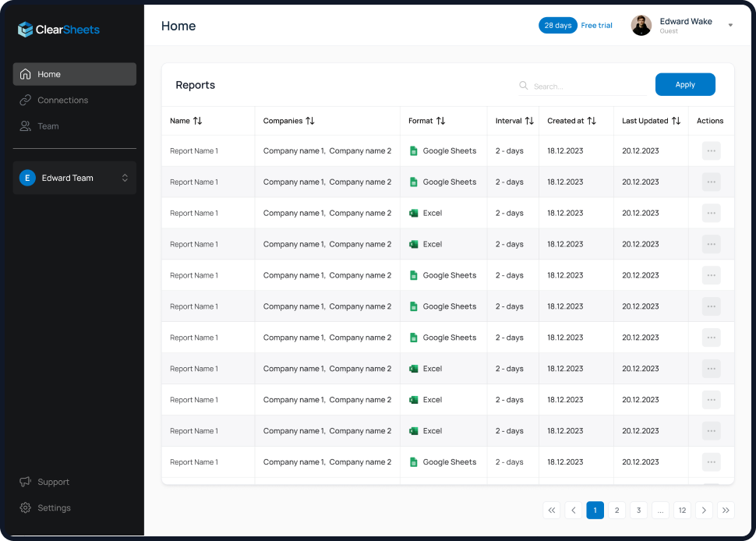Viewport: 756px width, 541px height.
Task: Click the Home house icon
Action: point(25,74)
